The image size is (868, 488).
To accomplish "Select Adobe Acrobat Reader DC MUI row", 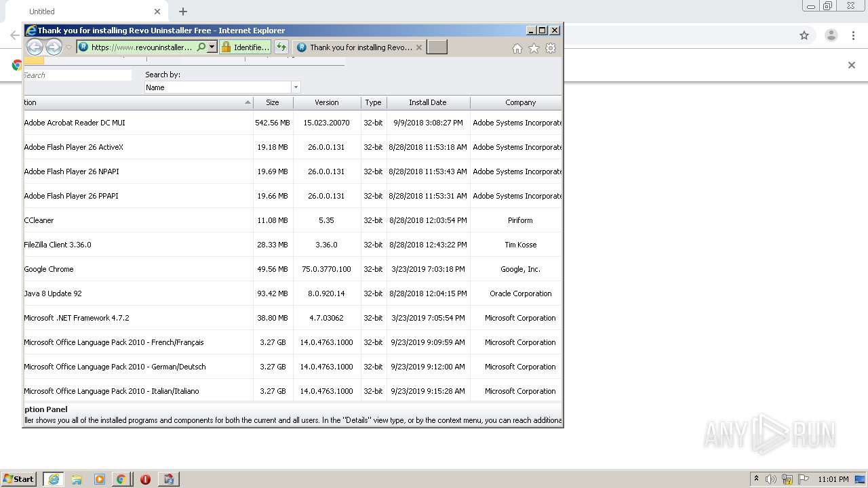I will coord(292,123).
